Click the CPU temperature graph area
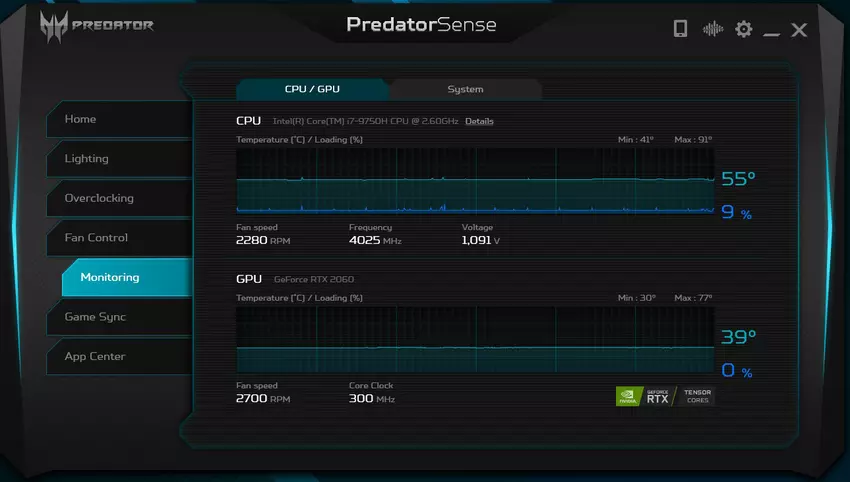 (x=475, y=180)
